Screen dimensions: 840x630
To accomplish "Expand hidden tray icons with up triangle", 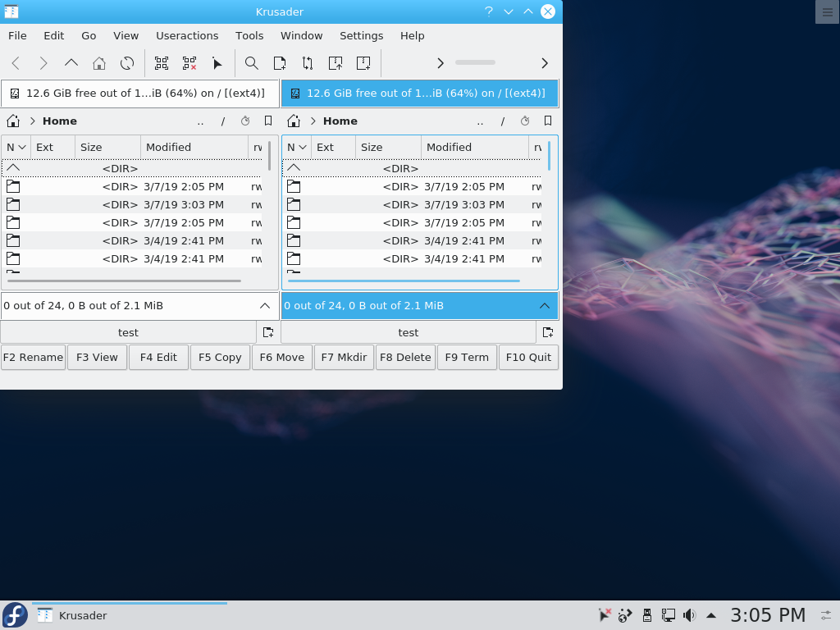I will tap(711, 615).
